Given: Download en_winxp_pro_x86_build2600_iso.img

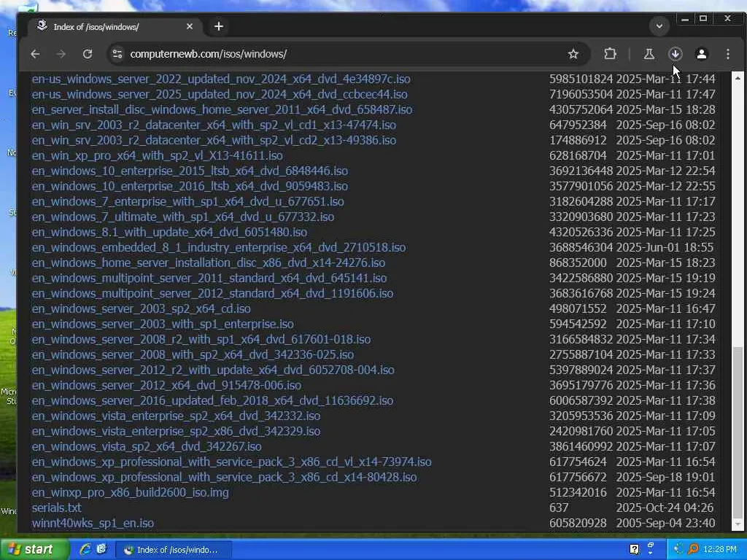Looking at the screenshot, I should point(130,492).
